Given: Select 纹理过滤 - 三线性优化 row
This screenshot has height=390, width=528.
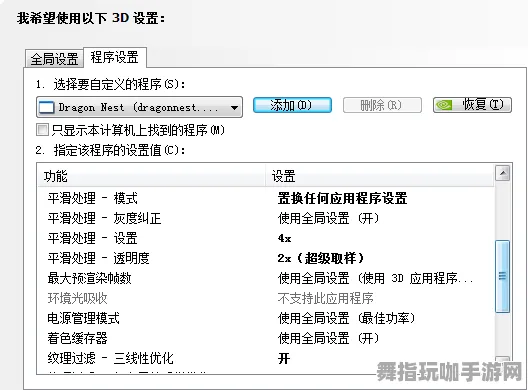Looking at the screenshot, I should click(266, 358).
